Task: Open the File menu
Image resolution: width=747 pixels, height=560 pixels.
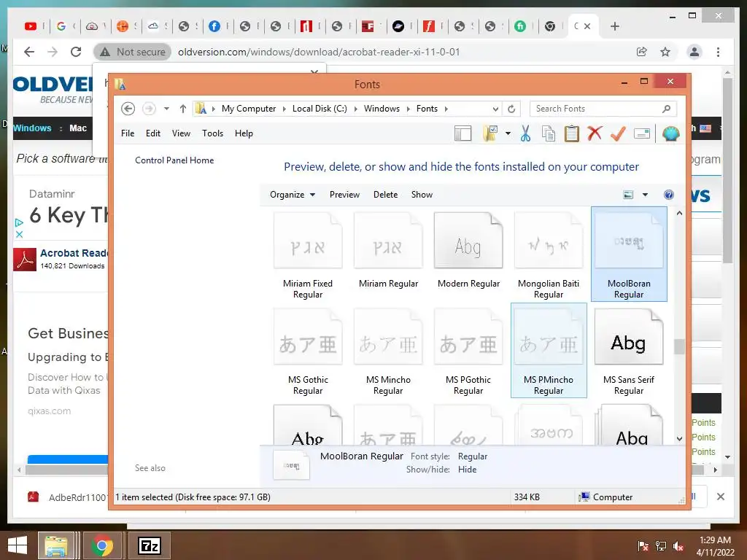Action: [x=128, y=133]
